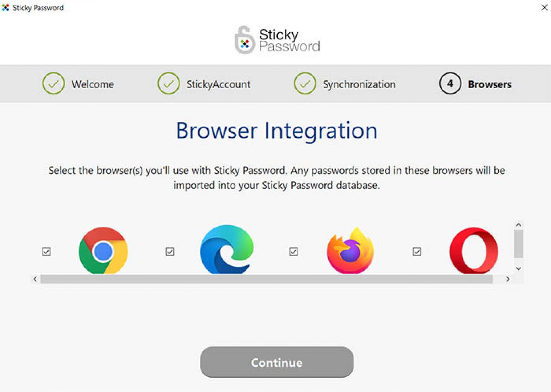Click the Sticky Password logo
Image resolution: width=551 pixels, height=392 pixels.
point(276,39)
